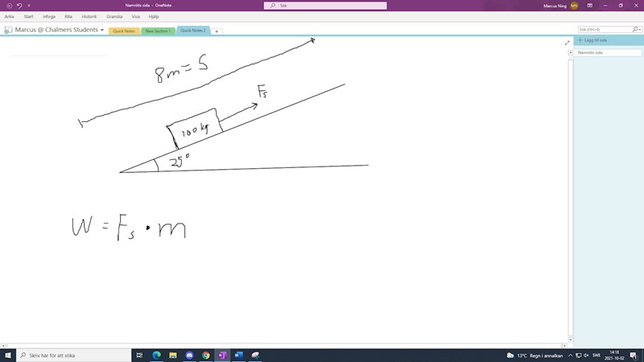Select the Namnlös sida page
Image resolution: width=644 pixels, height=362 pixels.
[591, 52]
